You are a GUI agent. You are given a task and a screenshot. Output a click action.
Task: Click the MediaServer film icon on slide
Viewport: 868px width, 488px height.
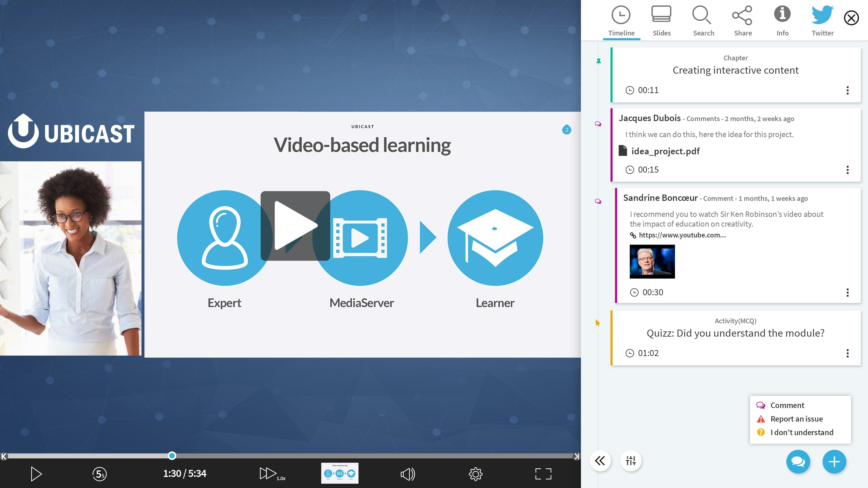(360, 238)
